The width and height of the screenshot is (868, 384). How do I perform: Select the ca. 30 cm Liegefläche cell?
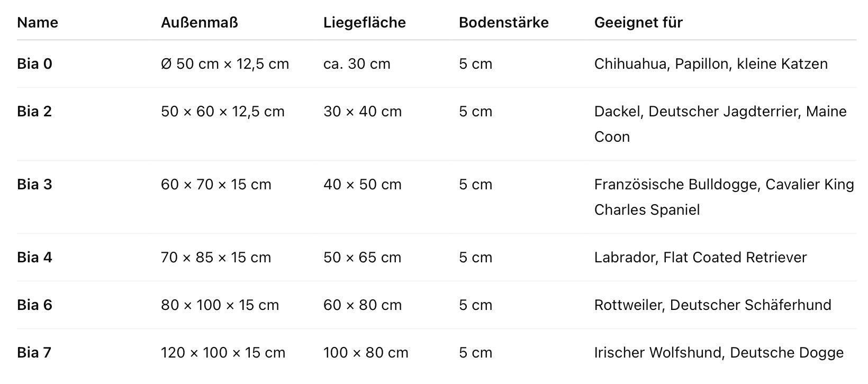357,64
